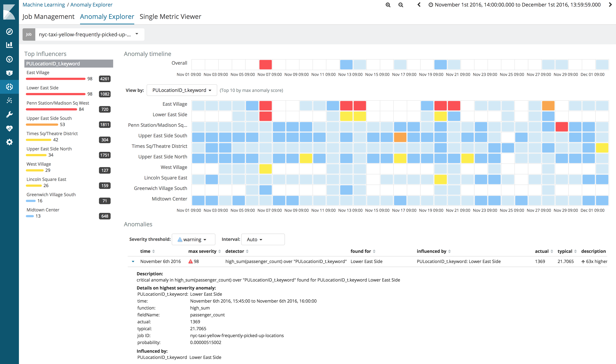
Task: Click the zoom out magnifier icon
Action: (x=401, y=5)
